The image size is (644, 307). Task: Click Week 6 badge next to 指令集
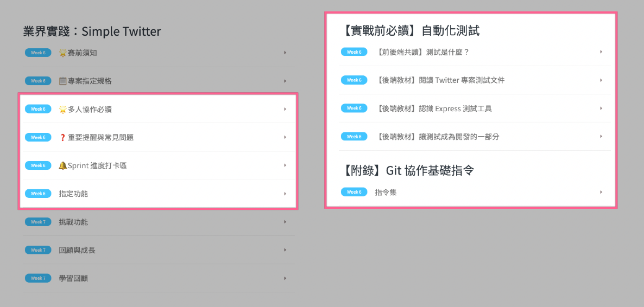click(x=354, y=192)
